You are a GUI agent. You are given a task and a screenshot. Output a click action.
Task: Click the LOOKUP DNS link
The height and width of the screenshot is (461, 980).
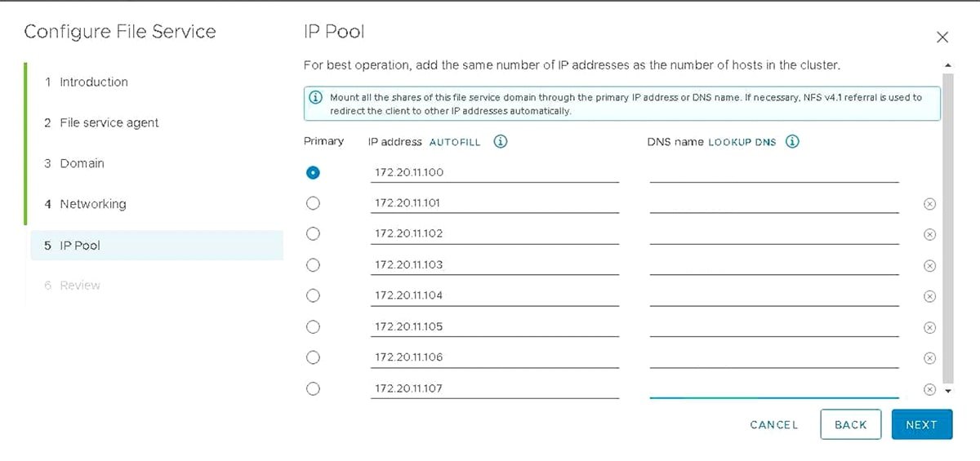(742, 142)
